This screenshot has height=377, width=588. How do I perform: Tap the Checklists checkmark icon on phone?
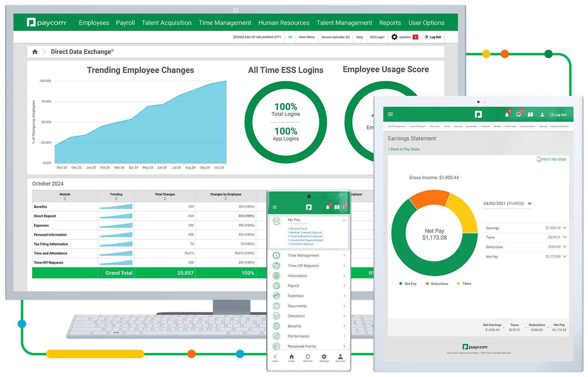click(x=276, y=316)
